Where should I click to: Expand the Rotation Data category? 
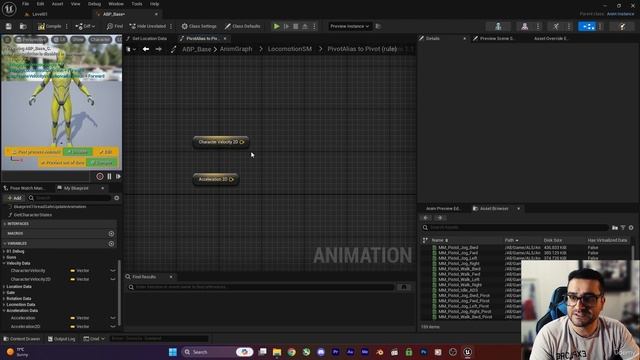click(x=4, y=298)
